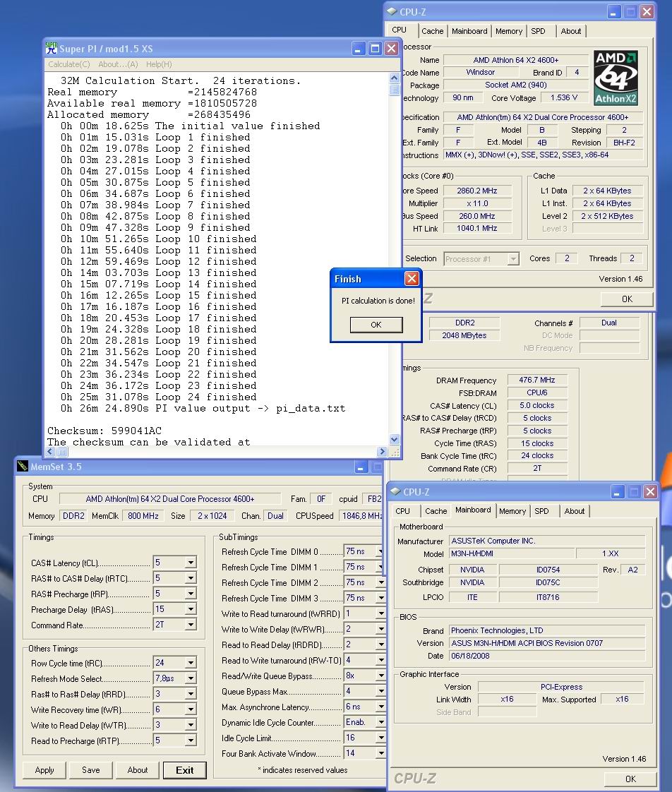Expand Precharge Delay (tRAS) dropdown

(x=191, y=609)
